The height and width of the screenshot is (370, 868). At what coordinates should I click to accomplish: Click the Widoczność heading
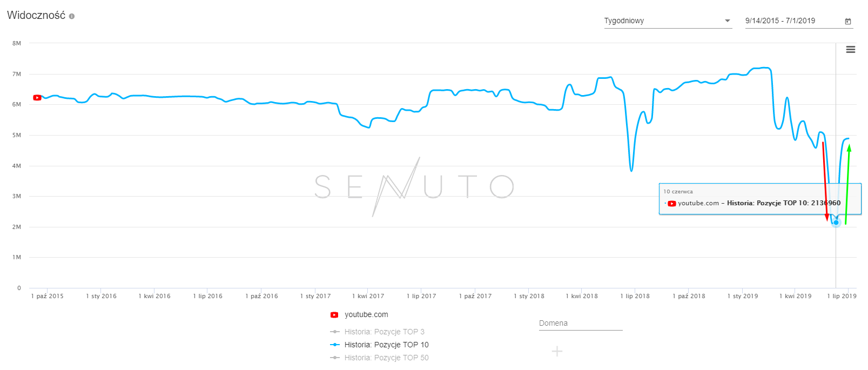[36, 15]
